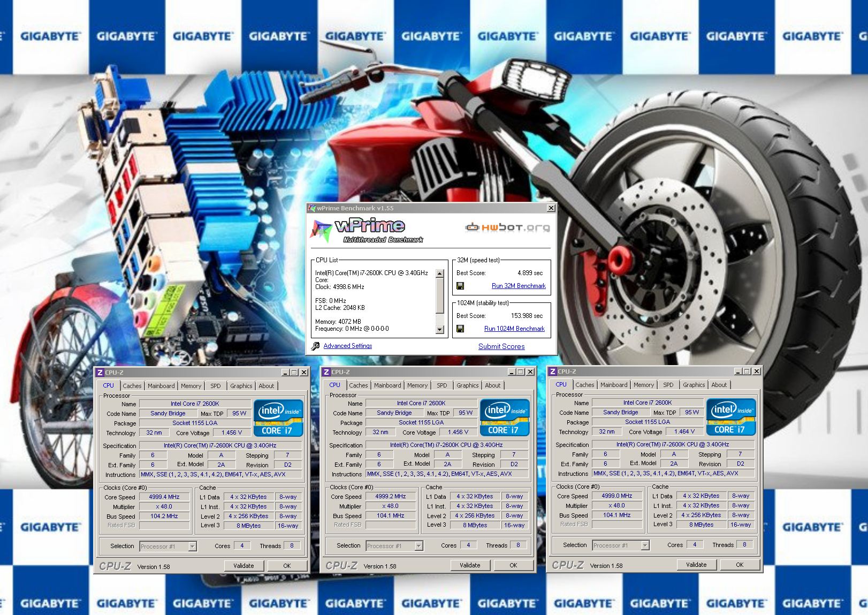Click the Clock: 4998.6 MHz line in wPrime CPU List
The image size is (868, 615).
[340, 287]
